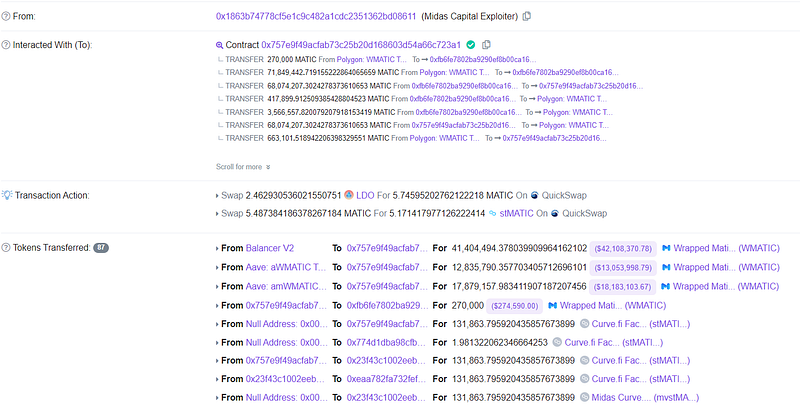Expand the first LDO swap action arrow
The height and width of the screenshot is (406, 800).
(x=218, y=195)
